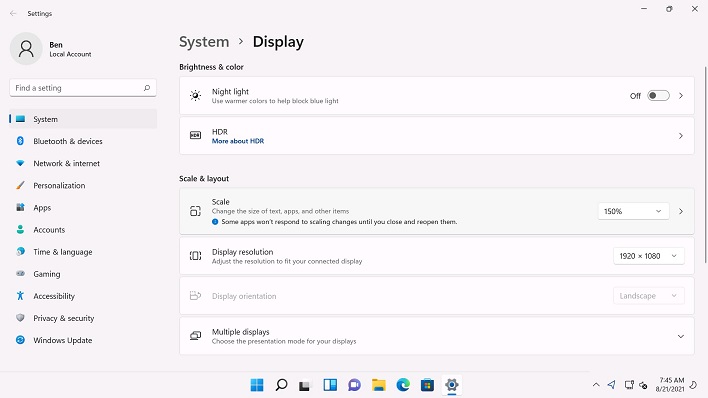The height and width of the screenshot is (398, 708).
Task: Open Ben's account profile picture
Action: (x=26, y=49)
